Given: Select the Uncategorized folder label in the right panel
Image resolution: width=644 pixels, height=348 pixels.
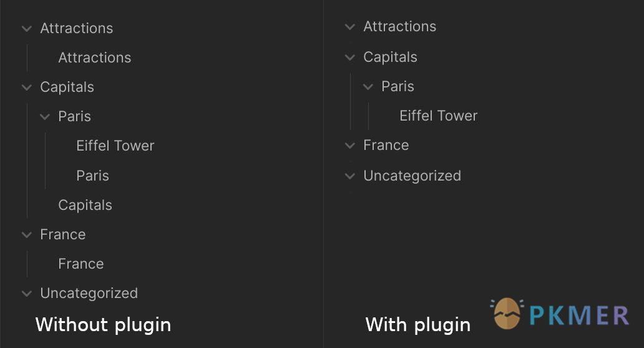Looking at the screenshot, I should coord(412,176).
